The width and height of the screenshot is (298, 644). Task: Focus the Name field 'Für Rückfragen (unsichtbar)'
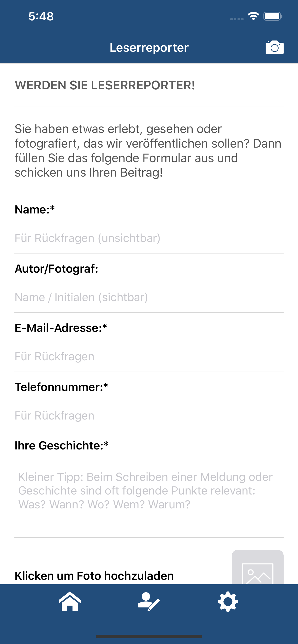[149, 238]
